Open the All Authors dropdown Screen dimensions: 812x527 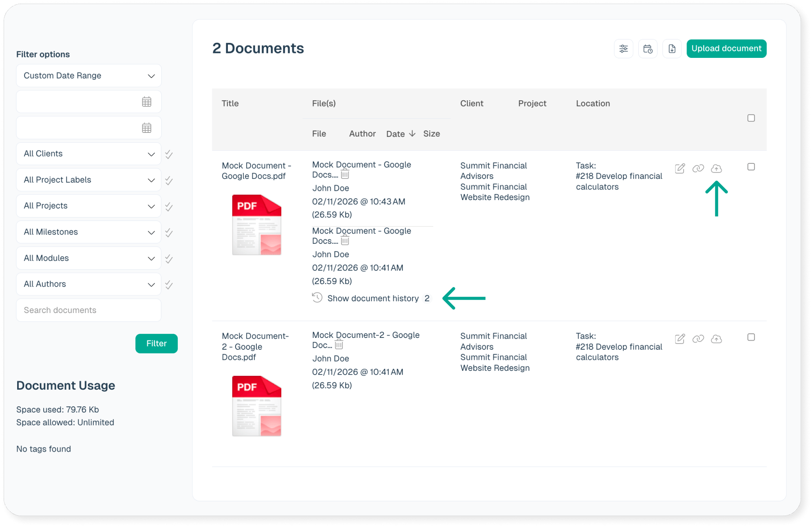(x=89, y=284)
